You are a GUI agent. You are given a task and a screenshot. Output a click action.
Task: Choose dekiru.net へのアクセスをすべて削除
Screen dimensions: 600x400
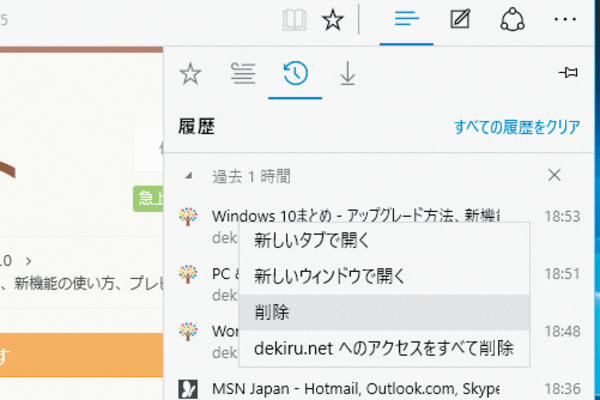pyautogui.click(x=384, y=348)
